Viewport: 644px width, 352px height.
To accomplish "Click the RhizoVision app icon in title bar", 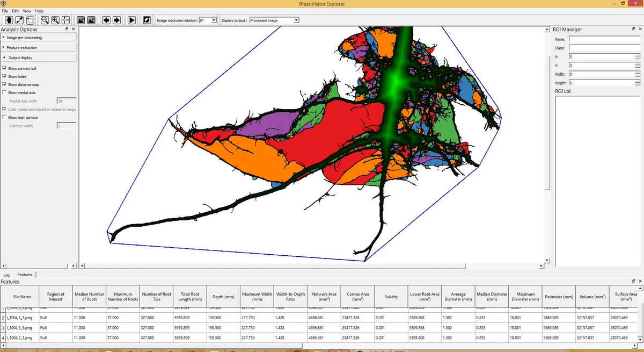I will click(x=3, y=4).
